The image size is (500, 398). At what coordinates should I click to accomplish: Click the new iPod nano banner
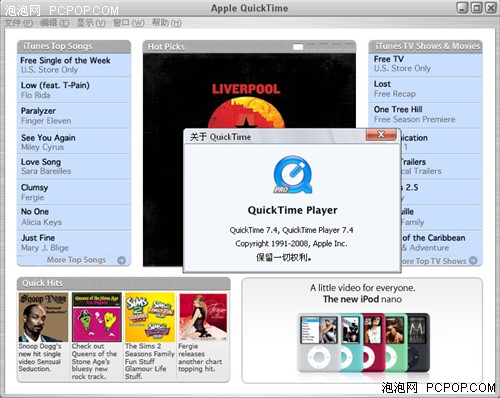[362, 331]
